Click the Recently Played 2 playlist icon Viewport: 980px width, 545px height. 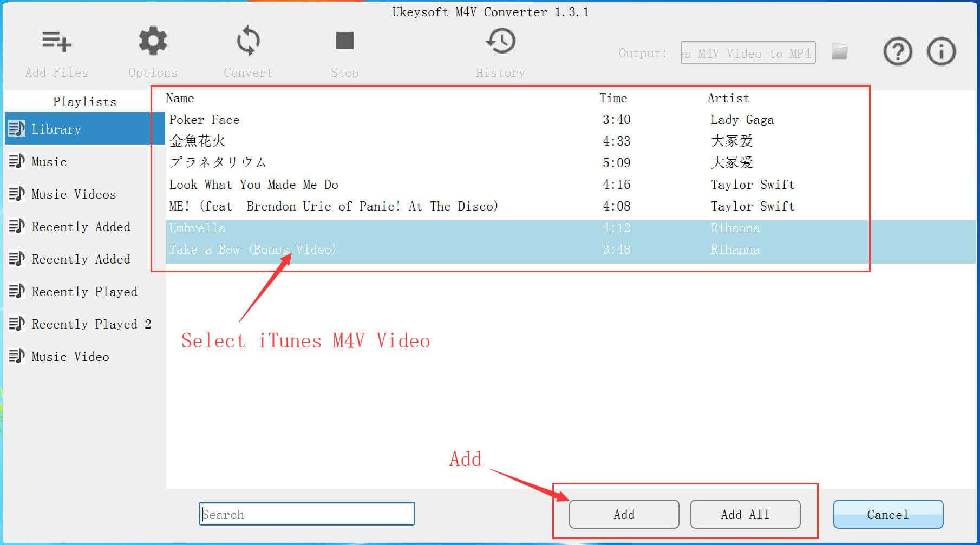pos(17,323)
